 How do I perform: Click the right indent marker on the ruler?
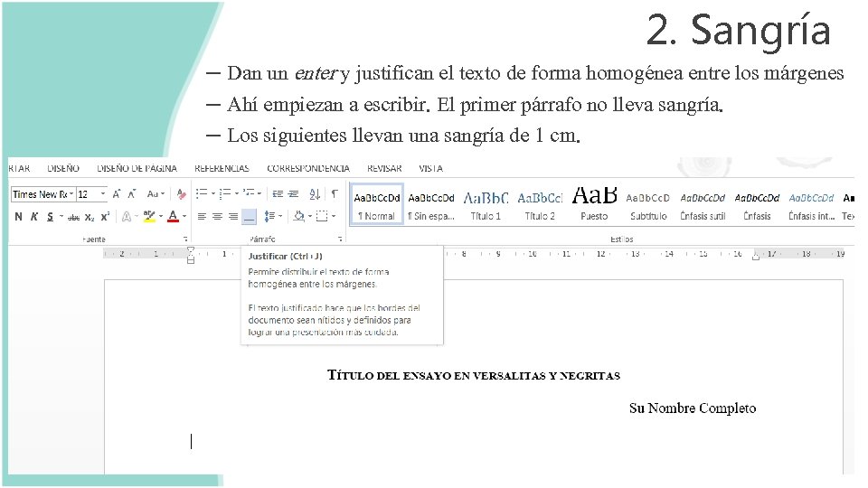pyautogui.click(x=756, y=256)
